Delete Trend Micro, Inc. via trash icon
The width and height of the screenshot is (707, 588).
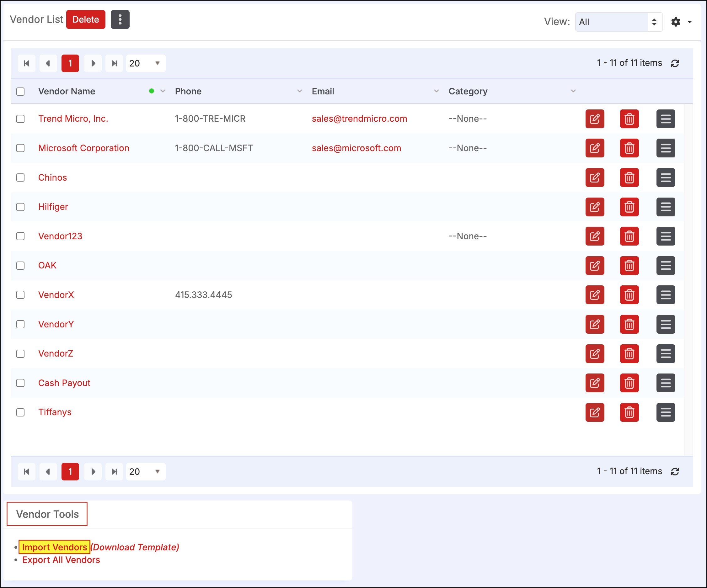coord(629,119)
